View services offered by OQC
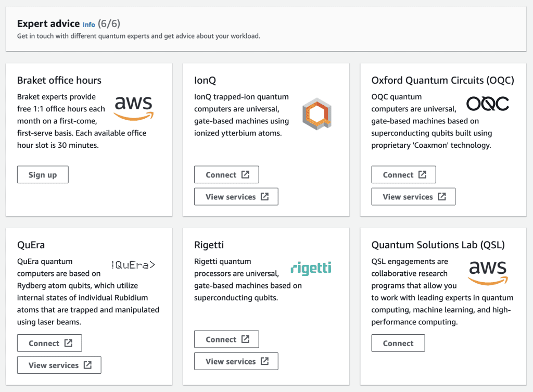 [413, 196]
